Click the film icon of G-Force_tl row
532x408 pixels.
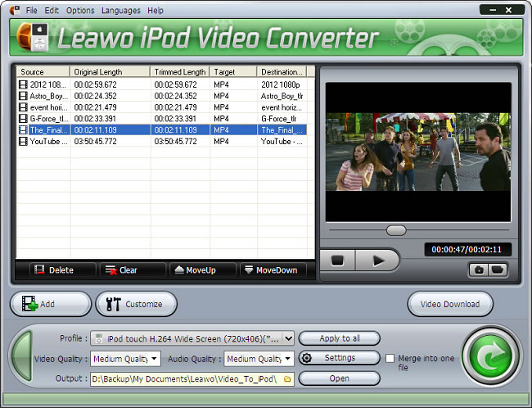23,119
